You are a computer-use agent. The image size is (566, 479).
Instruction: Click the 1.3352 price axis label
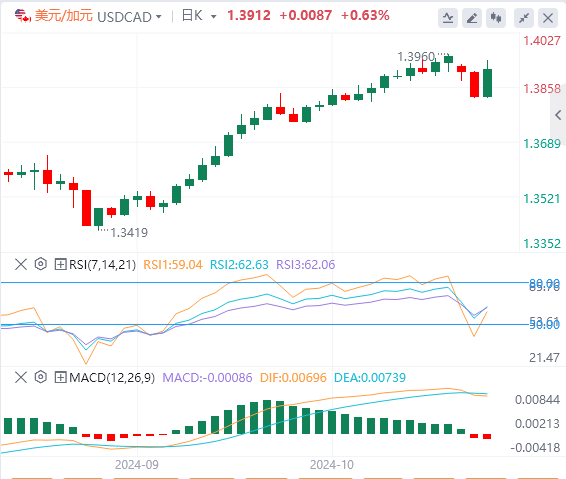pos(542,244)
